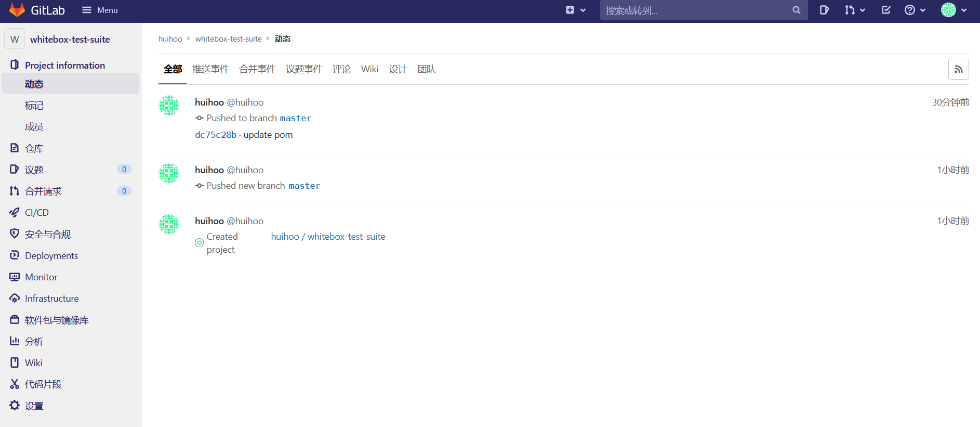Image resolution: width=980 pixels, height=427 pixels.
Task: Open the to-do list icon
Action: [x=886, y=10]
